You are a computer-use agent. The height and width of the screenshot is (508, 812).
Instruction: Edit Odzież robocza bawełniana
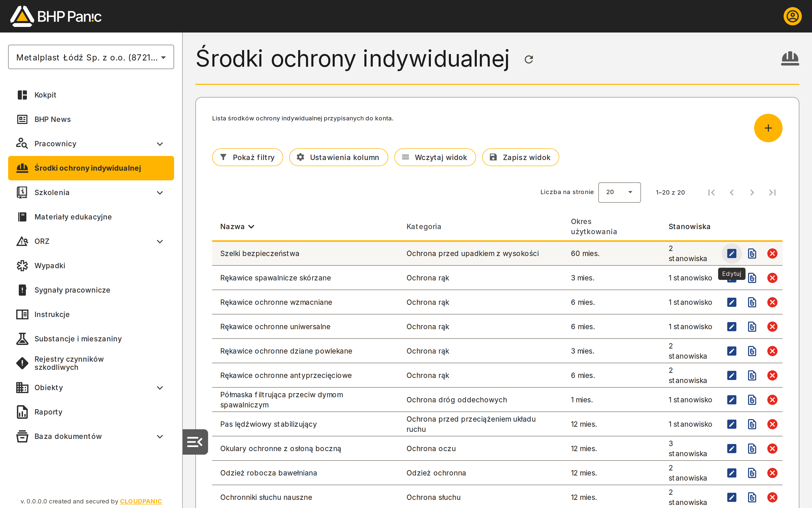(732, 473)
